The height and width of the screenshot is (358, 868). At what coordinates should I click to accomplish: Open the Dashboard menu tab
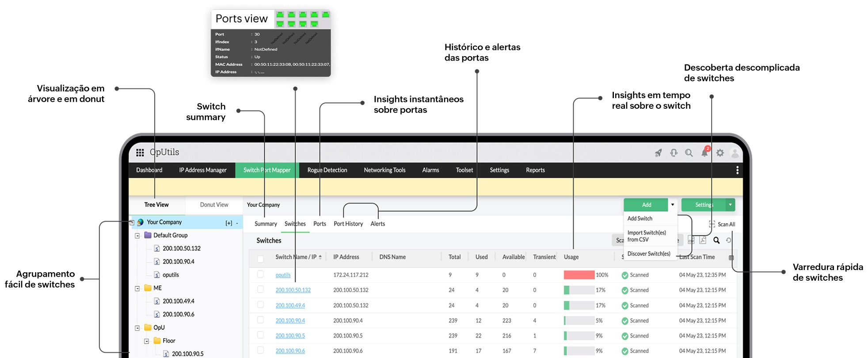[x=149, y=170]
